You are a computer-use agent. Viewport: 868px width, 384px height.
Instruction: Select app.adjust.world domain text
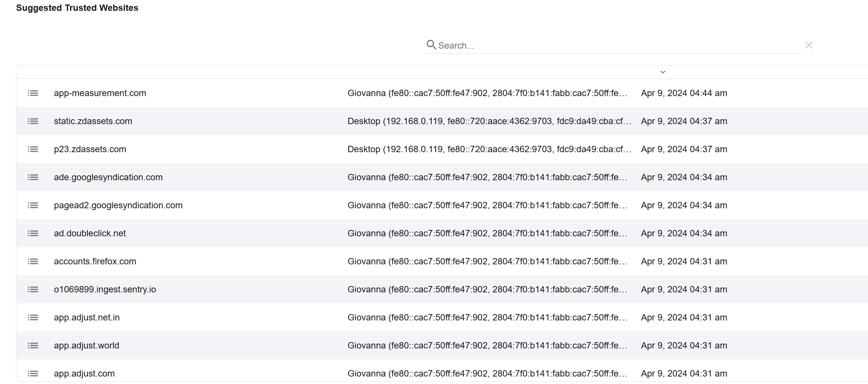point(86,345)
